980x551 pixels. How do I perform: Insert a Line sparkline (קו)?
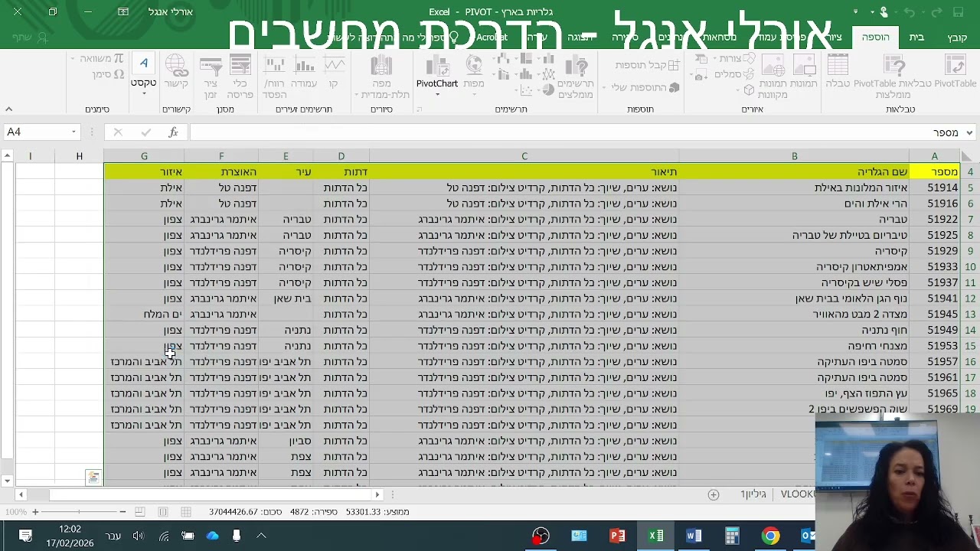[334, 73]
